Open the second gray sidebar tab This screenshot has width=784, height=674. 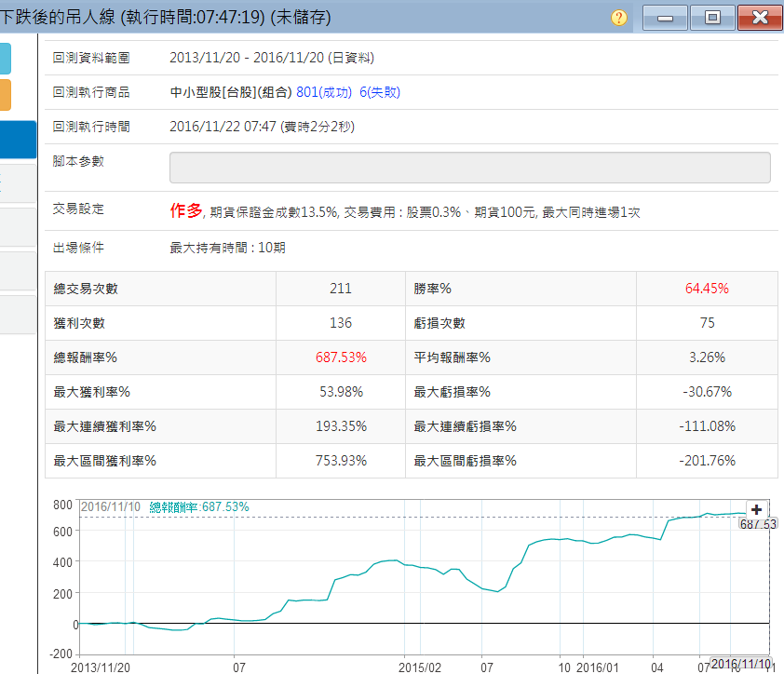point(17,226)
